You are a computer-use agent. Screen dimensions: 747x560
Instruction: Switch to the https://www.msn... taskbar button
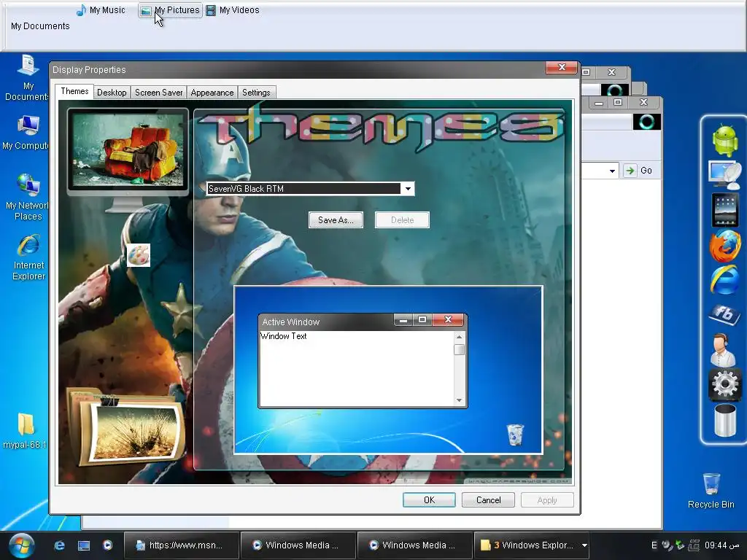pos(181,545)
